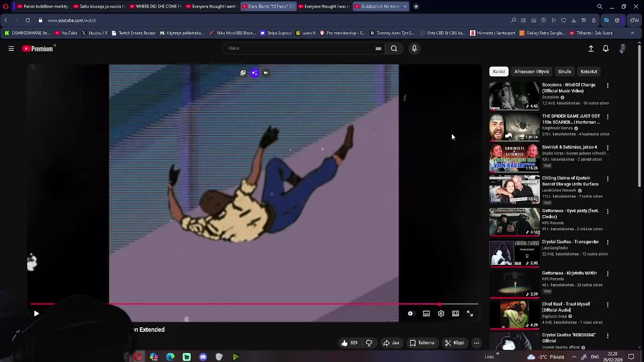Open options for Chilling Claims of Epstein
Screen dimensions: 644x362
[608, 178]
